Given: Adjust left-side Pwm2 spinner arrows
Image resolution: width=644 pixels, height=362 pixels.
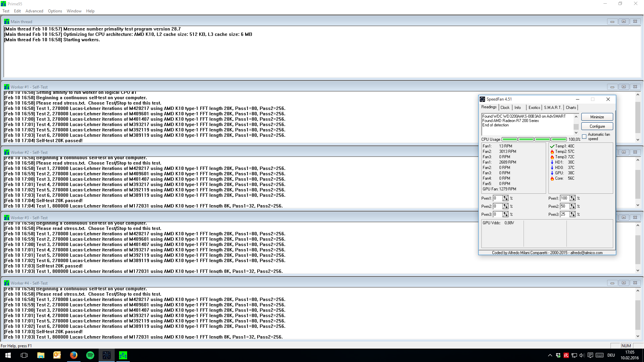Looking at the screenshot, I should (x=505, y=206).
